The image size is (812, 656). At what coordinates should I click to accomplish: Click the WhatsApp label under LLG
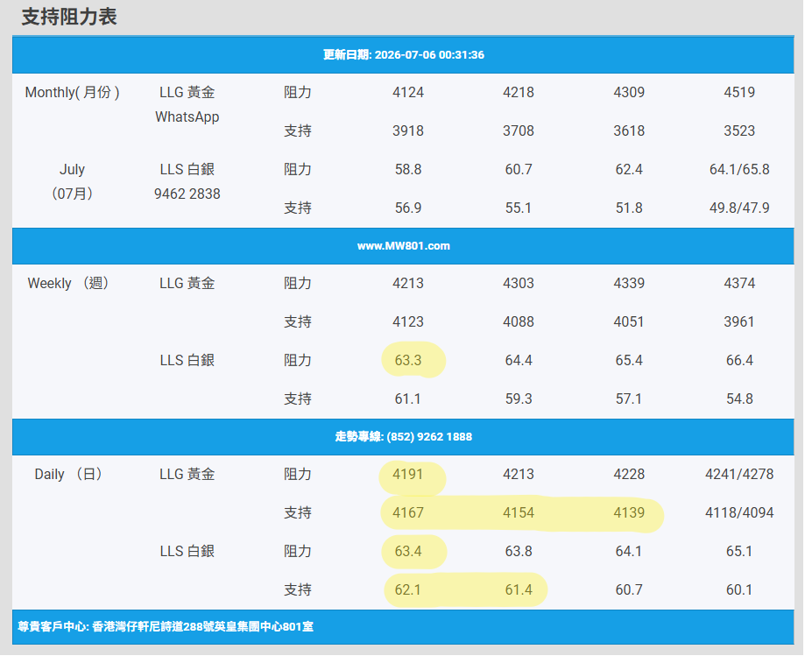click(187, 117)
